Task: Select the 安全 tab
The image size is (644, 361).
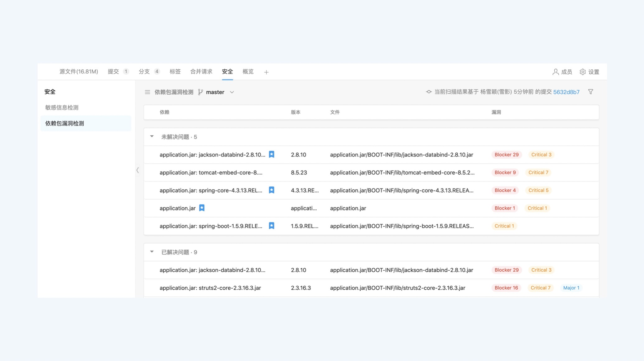Action: pyautogui.click(x=227, y=72)
